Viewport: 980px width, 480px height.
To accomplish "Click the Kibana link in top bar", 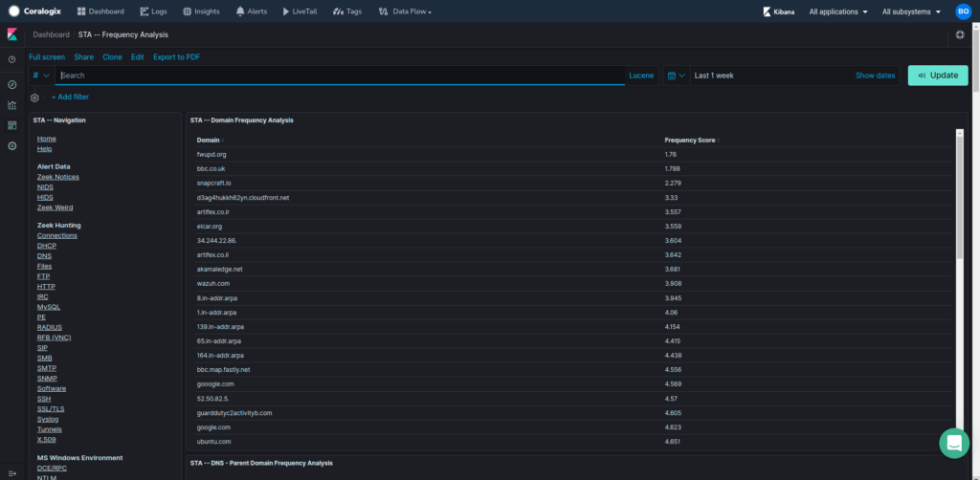I will (x=779, y=11).
